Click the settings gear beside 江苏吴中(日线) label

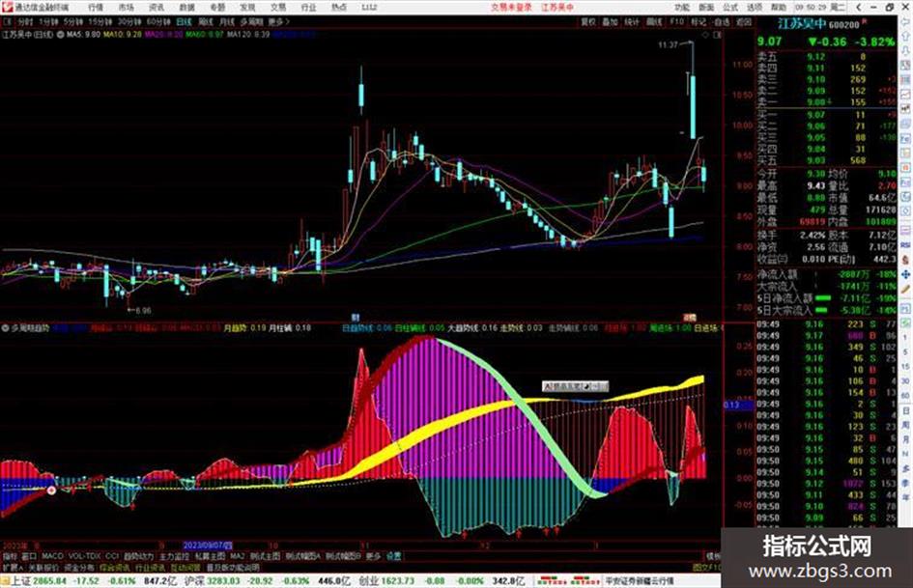pyautogui.click(x=61, y=35)
